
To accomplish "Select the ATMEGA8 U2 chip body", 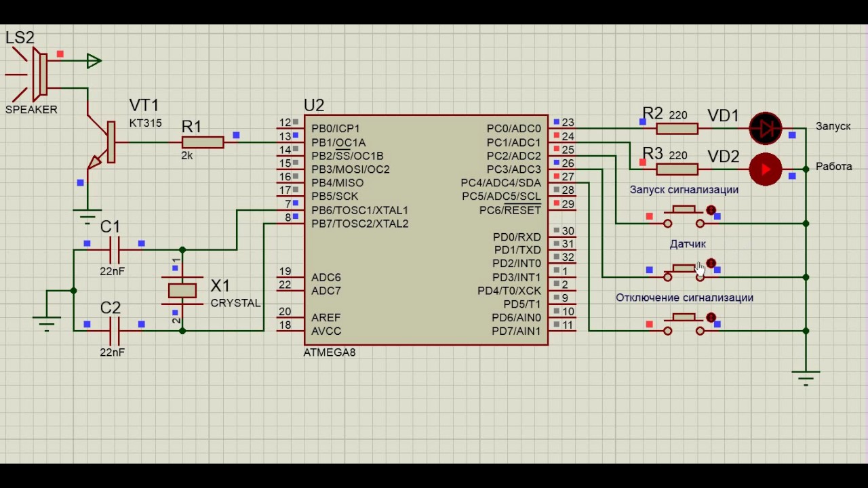I will pyautogui.click(x=426, y=230).
